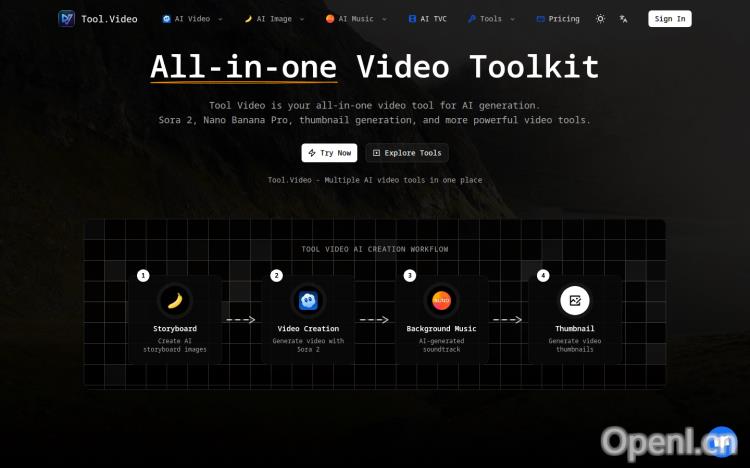The width and height of the screenshot is (750, 468).
Task: Click 'TOOL VIDEO AI CREATION WORKFLOW' label
Action: pyautogui.click(x=375, y=249)
